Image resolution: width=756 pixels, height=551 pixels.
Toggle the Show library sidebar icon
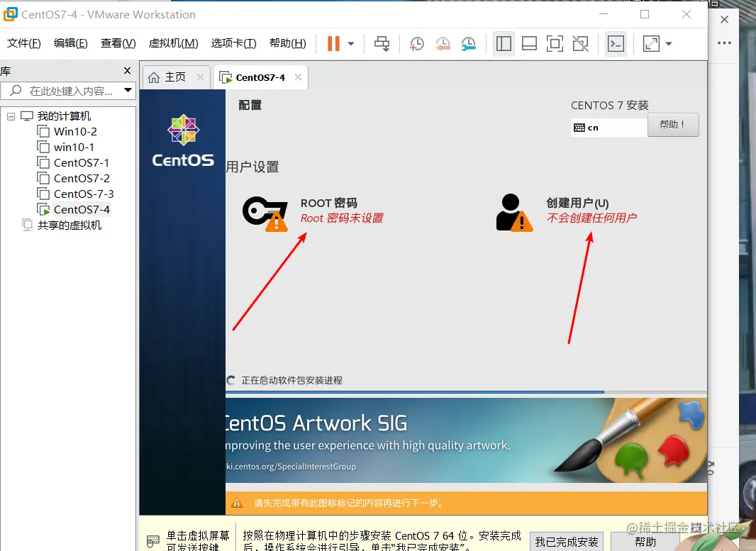504,44
